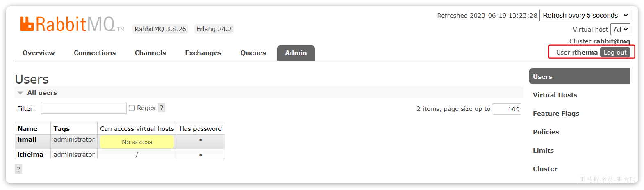This screenshot has height=190, width=644.
Task: Open the itheima user details
Action: point(30,155)
